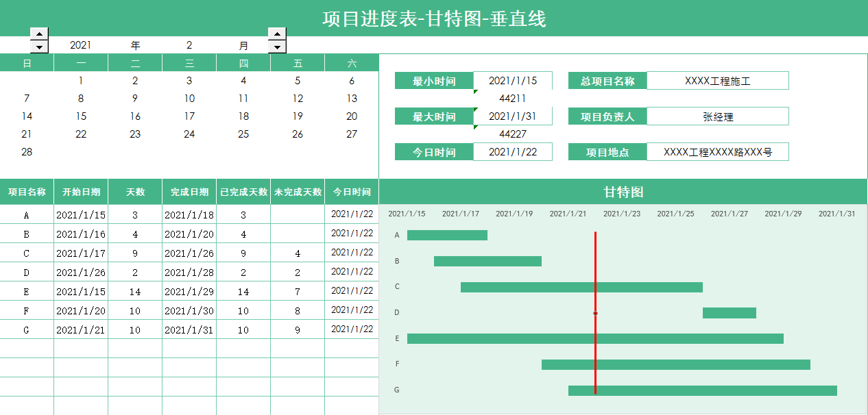
Task: Select calendar day 28
Action: pos(27,151)
